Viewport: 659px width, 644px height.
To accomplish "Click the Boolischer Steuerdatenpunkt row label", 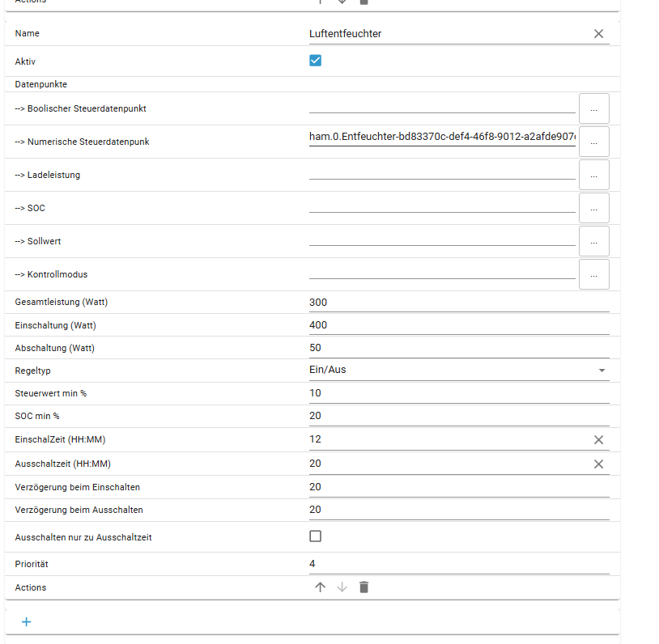I will (81, 108).
